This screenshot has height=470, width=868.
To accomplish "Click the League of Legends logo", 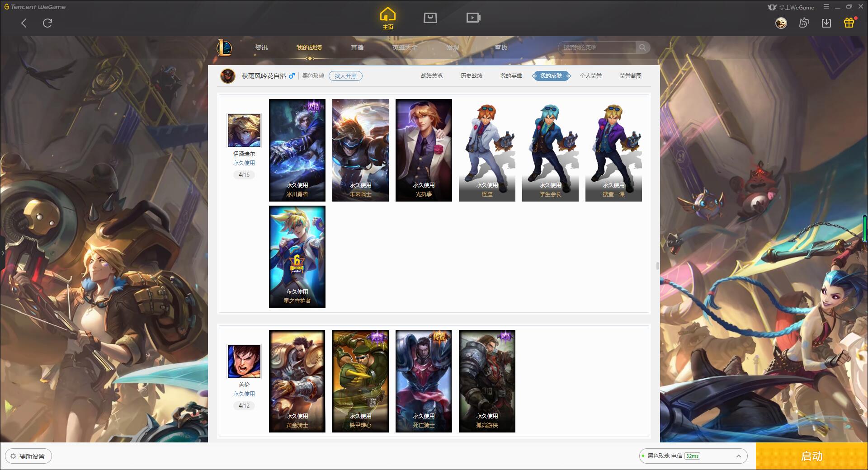I will [224, 47].
